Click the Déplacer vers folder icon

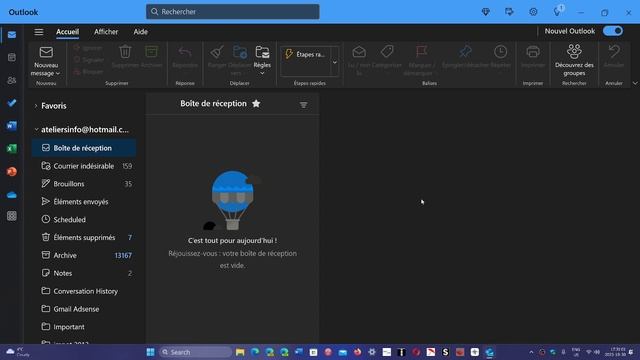tap(240, 52)
